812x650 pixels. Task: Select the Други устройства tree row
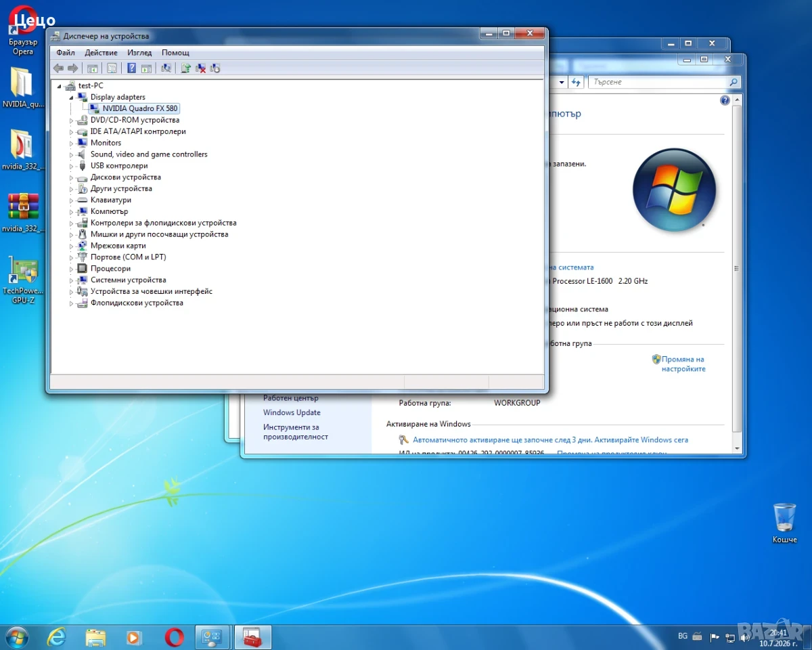pyautogui.click(x=121, y=189)
